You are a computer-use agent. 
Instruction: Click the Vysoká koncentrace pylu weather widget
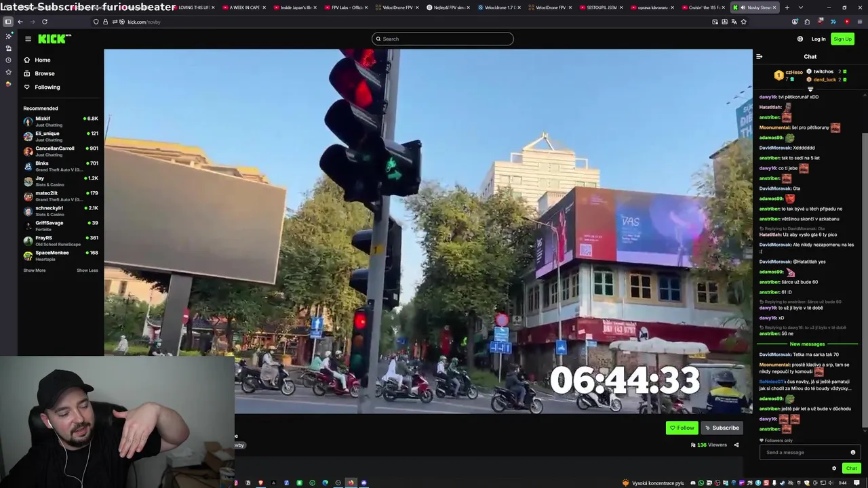(x=653, y=483)
